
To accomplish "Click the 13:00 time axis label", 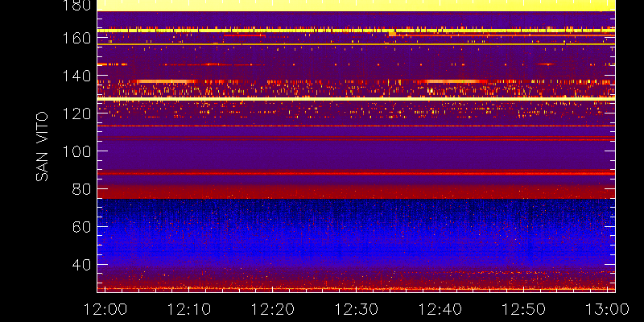I will [608, 309].
